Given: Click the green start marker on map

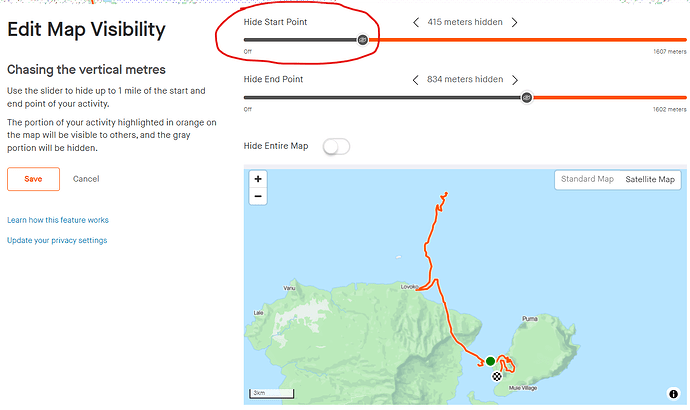Looking at the screenshot, I should point(490,362).
